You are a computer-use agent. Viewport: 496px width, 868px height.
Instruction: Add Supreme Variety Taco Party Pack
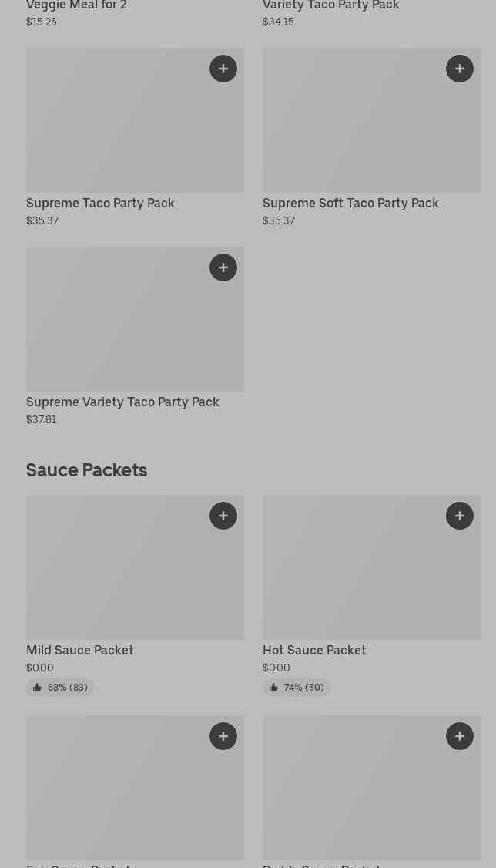click(223, 267)
